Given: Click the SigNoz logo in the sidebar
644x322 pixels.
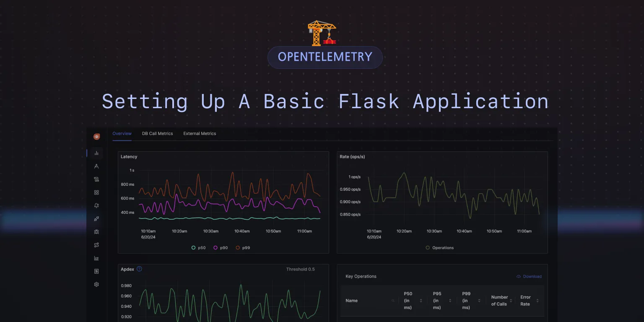Looking at the screenshot, I should click(96, 137).
